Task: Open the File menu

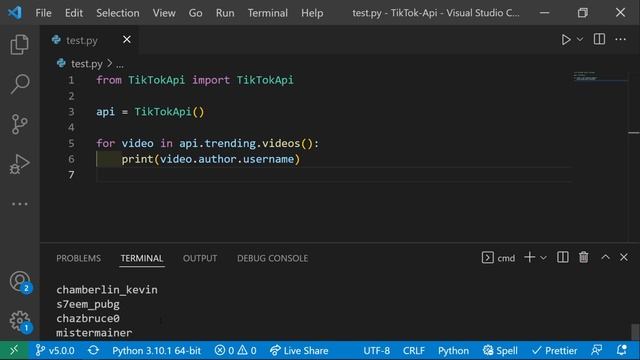Action: (x=43, y=13)
